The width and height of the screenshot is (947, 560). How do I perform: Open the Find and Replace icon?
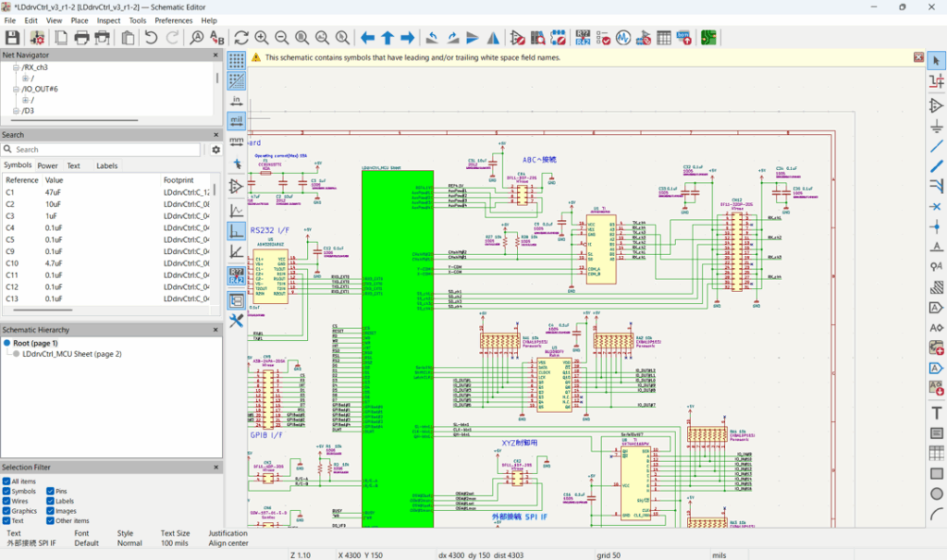pos(216,37)
